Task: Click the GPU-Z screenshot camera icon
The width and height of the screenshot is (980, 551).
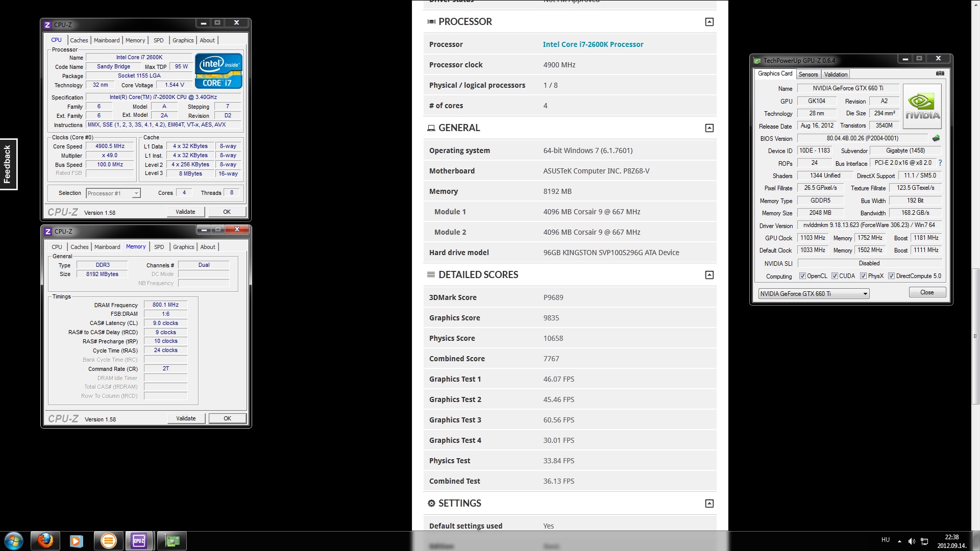Action: coord(940,73)
